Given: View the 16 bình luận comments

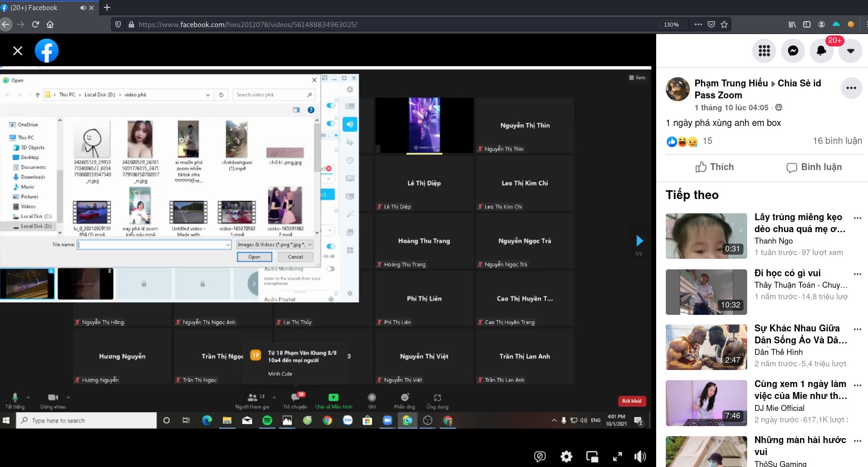Looking at the screenshot, I should tap(837, 141).
